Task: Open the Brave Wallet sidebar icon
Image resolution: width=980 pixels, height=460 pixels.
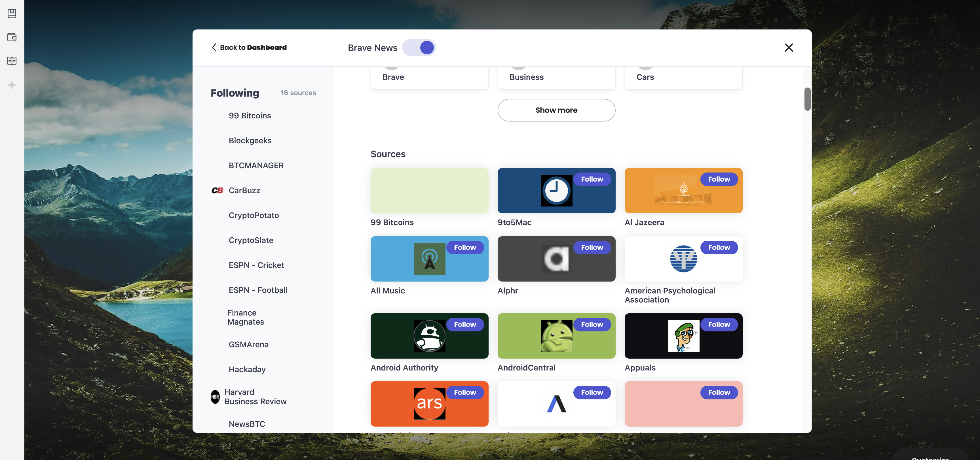Action: click(12, 37)
